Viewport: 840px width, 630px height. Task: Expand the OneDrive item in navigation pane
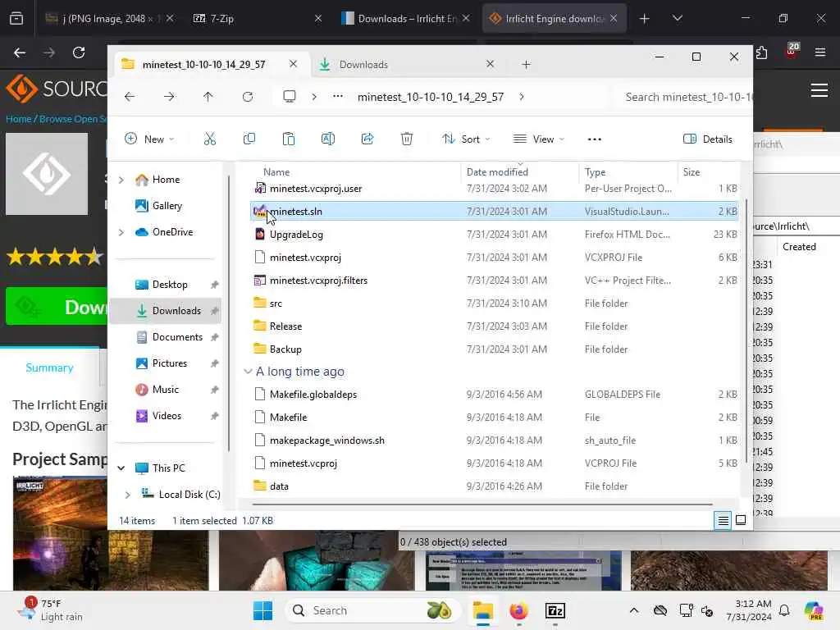[x=121, y=232]
